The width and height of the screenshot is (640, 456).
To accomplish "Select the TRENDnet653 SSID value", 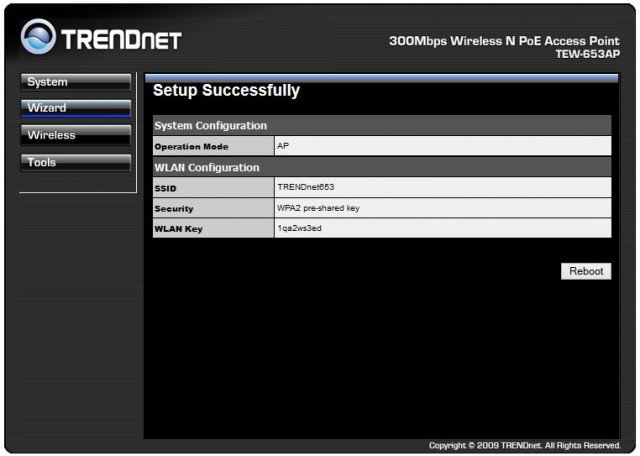I will coord(307,188).
